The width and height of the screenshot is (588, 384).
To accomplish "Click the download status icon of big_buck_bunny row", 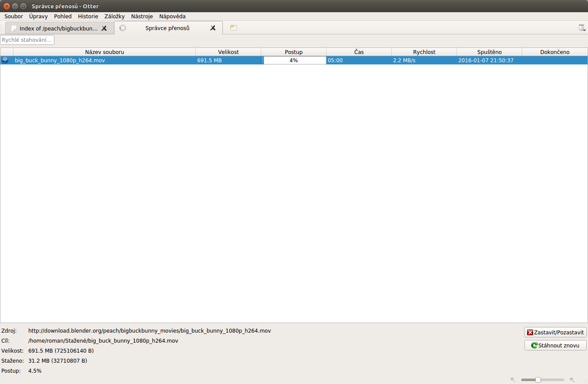I will pyautogui.click(x=5, y=61).
